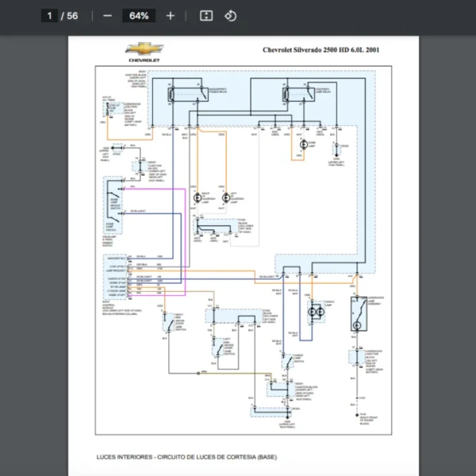Click the cargo lamp double-bulb symbol
This screenshot has height=476, width=476.
pyautogui.click(x=319, y=312)
